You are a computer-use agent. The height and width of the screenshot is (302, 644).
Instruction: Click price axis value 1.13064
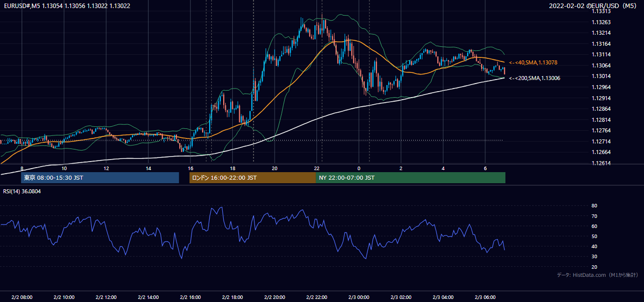[602, 65]
